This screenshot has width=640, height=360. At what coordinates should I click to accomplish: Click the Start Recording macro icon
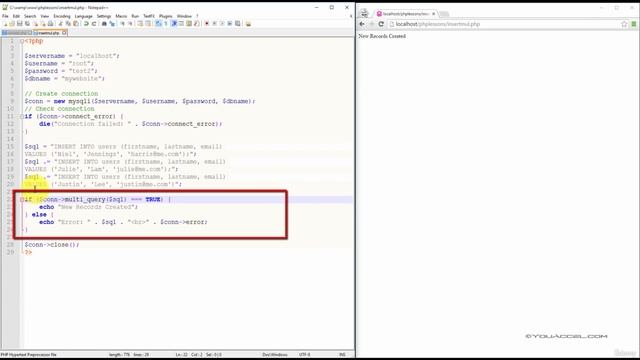pyautogui.click(x=207, y=24)
